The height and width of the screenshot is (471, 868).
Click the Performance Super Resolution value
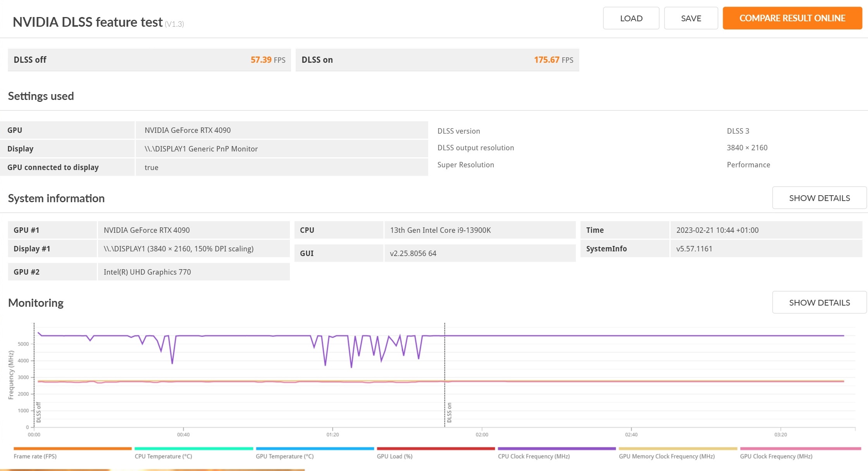point(748,165)
